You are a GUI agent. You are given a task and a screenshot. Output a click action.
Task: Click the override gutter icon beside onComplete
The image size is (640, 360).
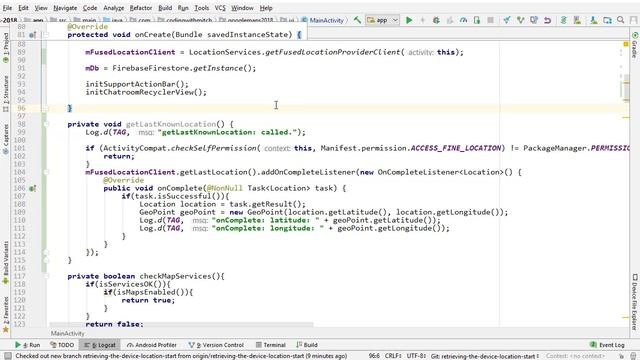pos(33,188)
